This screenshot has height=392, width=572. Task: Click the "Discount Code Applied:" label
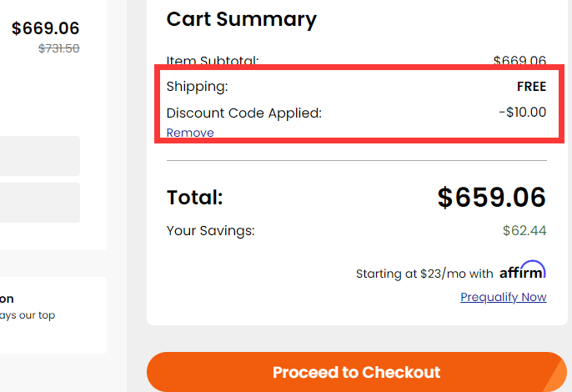243,113
